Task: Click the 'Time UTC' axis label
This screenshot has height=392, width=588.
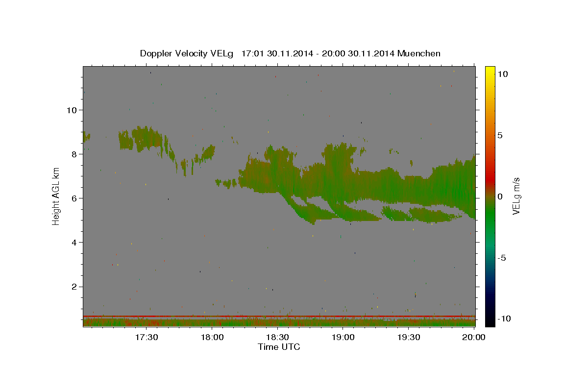Action: (x=279, y=347)
